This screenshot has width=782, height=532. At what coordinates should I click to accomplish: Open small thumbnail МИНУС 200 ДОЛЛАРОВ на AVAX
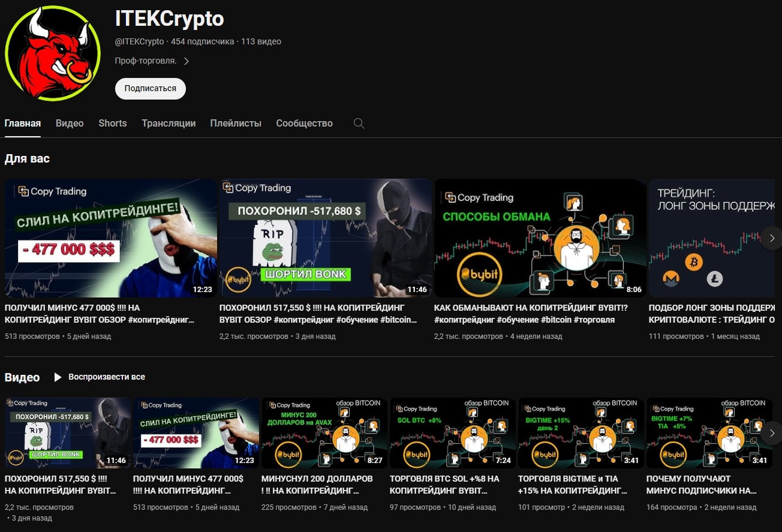pos(324,433)
